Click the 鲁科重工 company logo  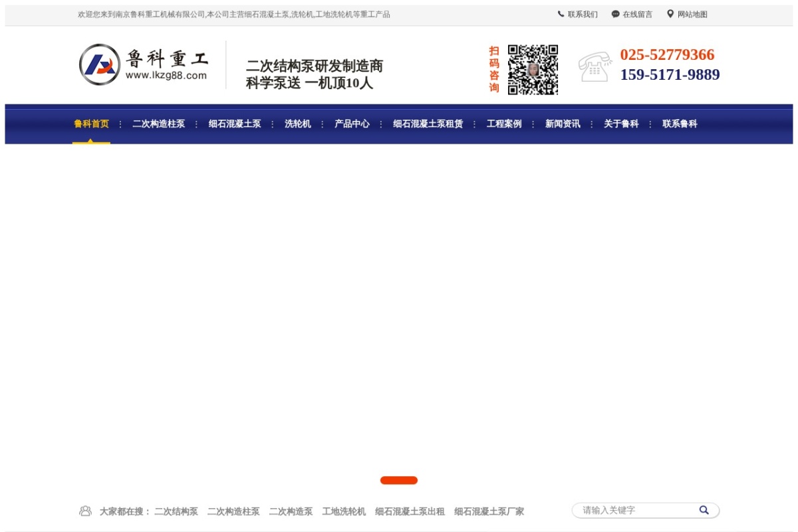(144, 65)
